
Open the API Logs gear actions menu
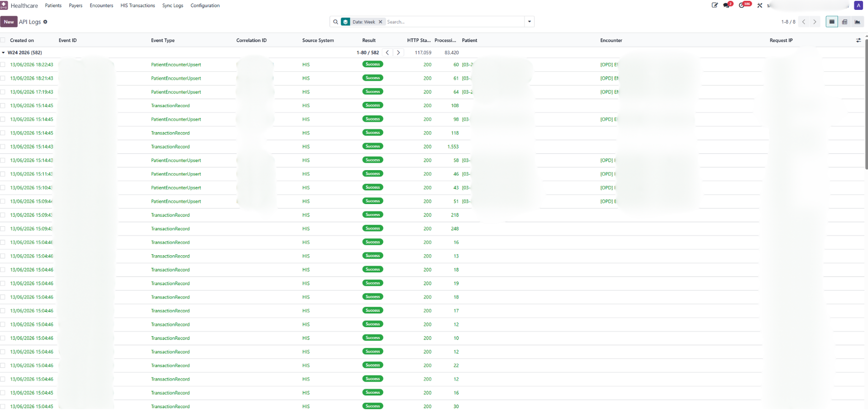tap(45, 22)
